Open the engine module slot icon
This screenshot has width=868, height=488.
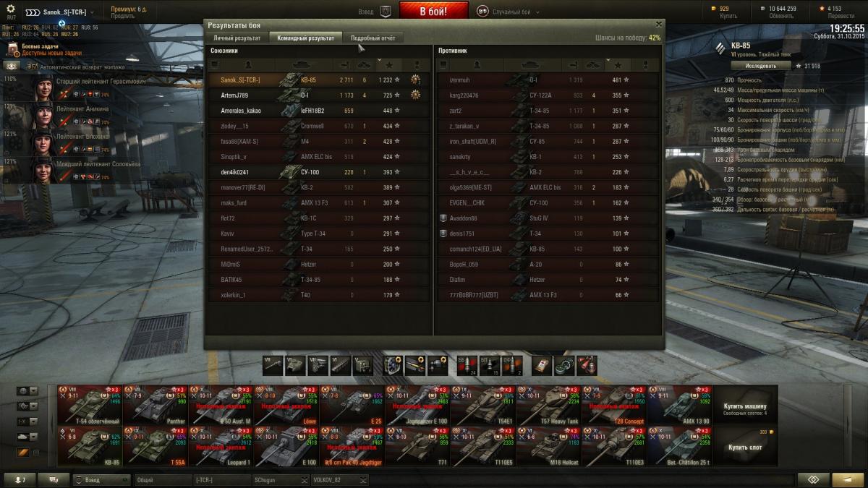318,365
